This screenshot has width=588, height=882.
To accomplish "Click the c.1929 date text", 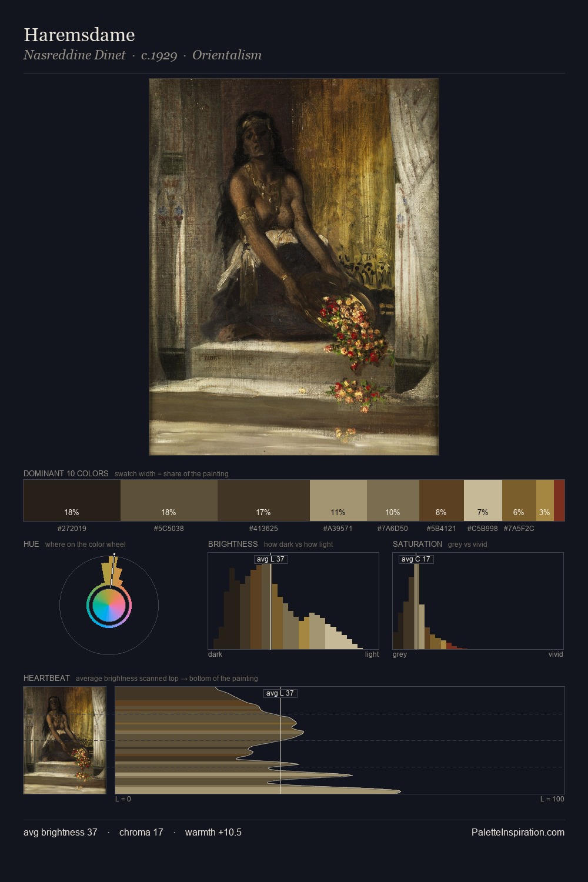I will click(x=159, y=55).
